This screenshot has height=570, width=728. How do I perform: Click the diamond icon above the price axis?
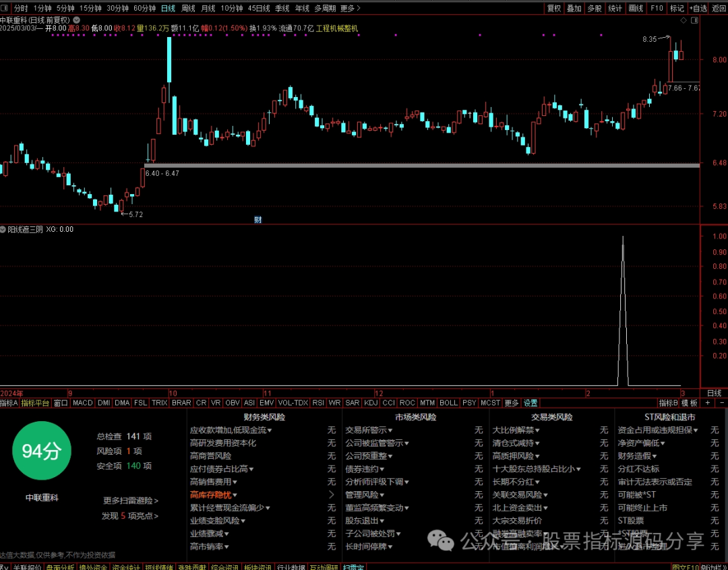(x=684, y=20)
